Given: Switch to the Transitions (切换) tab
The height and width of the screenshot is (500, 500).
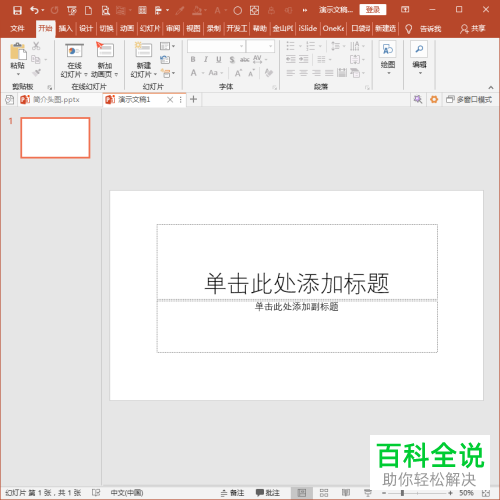Looking at the screenshot, I should tap(106, 29).
